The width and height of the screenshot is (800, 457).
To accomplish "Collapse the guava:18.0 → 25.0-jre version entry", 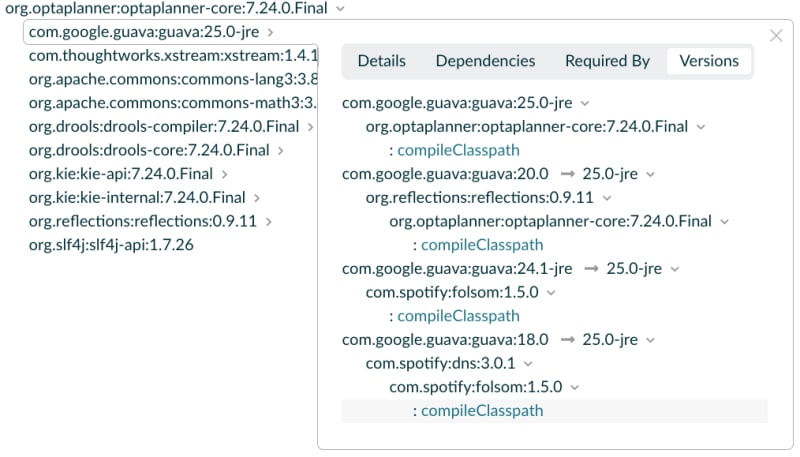I will pyautogui.click(x=651, y=340).
